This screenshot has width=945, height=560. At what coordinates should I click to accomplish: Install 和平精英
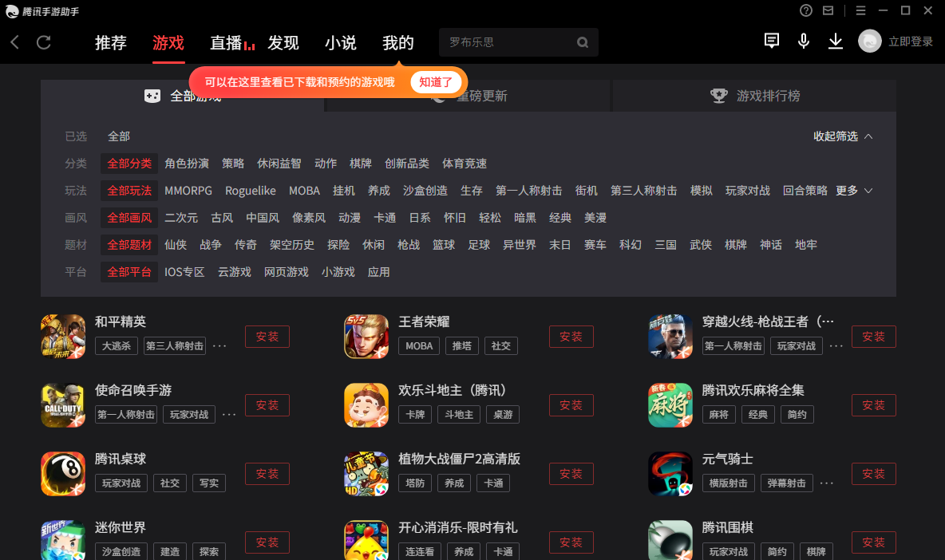(267, 337)
